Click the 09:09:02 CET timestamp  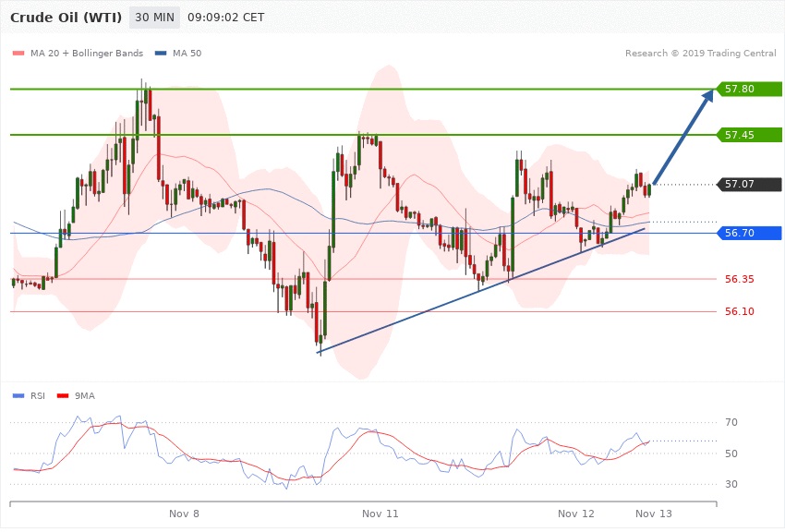coord(225,18)
